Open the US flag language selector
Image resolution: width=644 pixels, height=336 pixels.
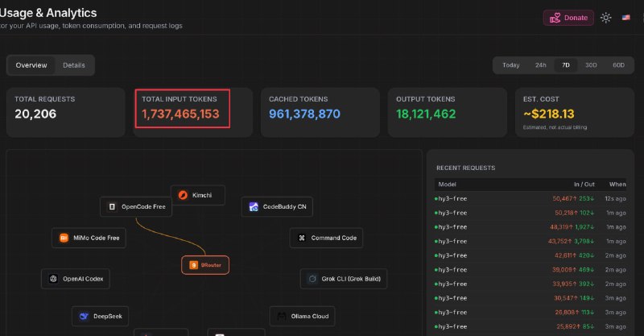[626, 18]
